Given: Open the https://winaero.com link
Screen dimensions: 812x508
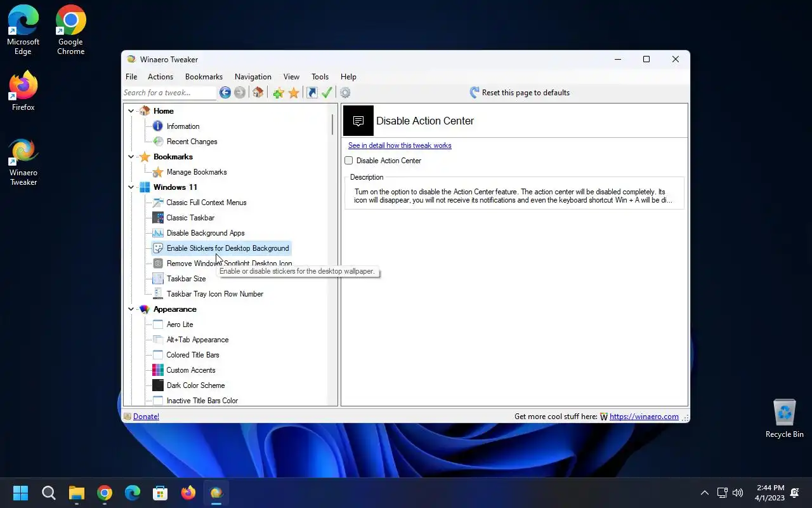Looking at the screenshot, I should coord(644,417).
